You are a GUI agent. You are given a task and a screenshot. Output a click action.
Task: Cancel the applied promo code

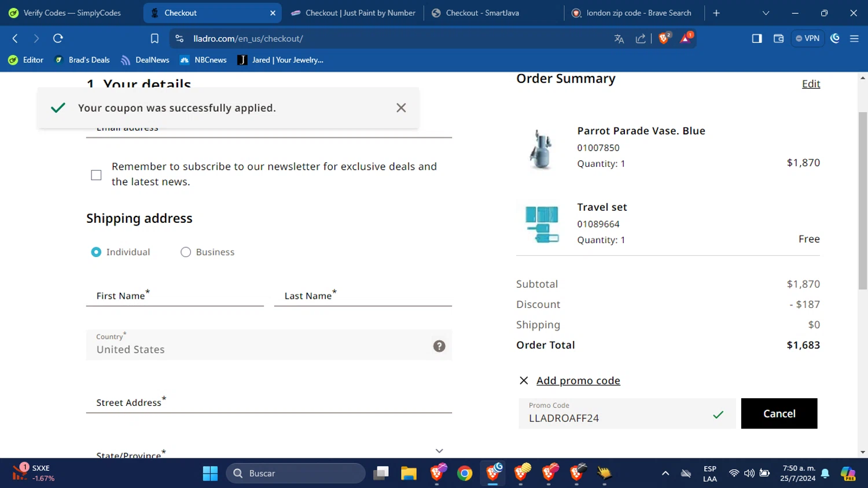click(779, 413)
